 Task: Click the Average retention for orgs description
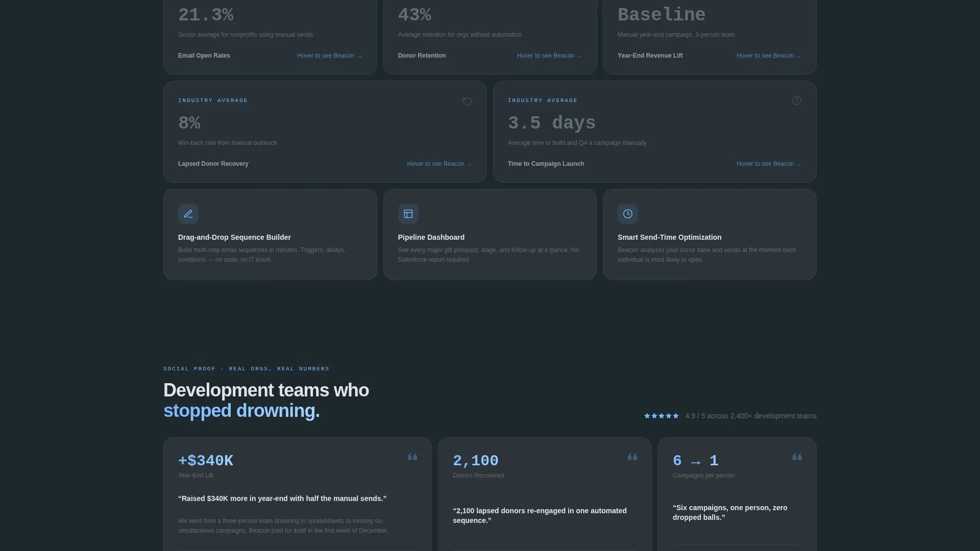tap(460, 35)
